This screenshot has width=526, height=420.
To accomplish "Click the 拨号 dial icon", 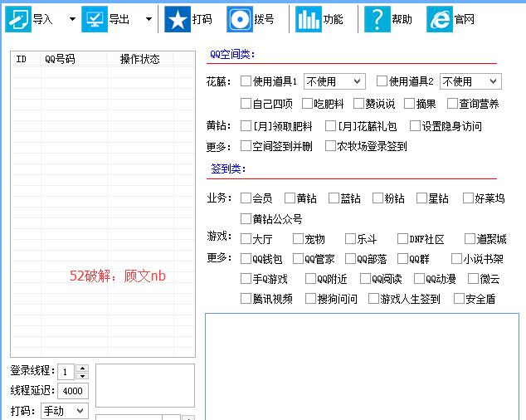I will tap(240, 19).
